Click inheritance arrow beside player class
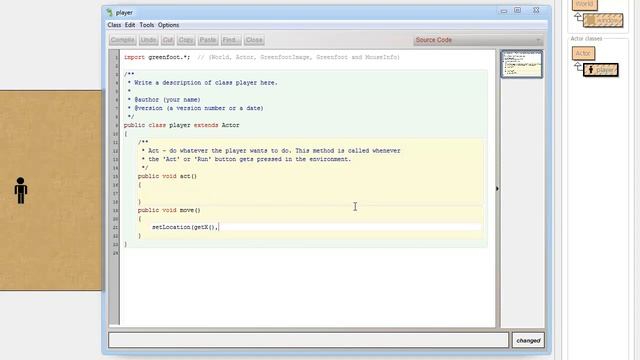This screenshot has height=360, width=640. pyautogui.click(x=578, y=66)
